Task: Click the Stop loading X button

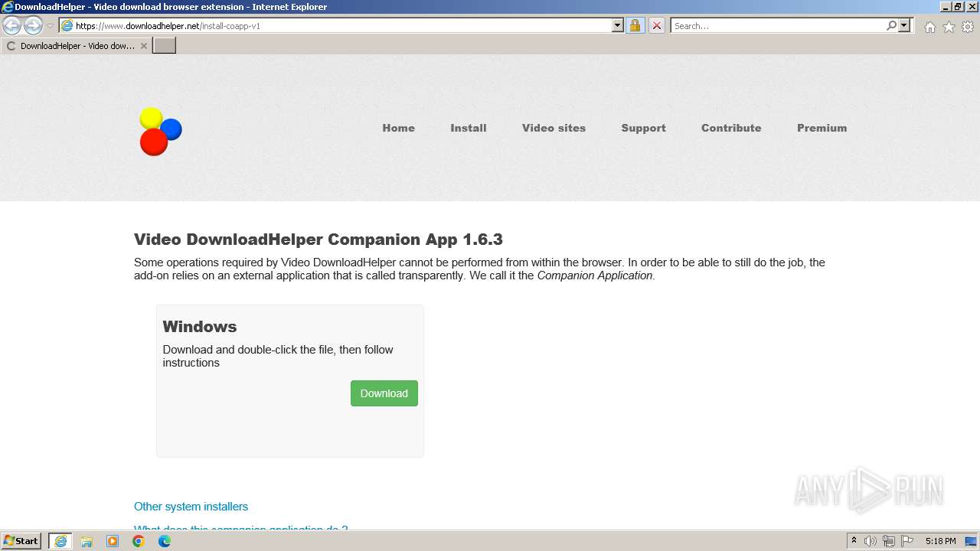Action: click(x=657, y=25)
